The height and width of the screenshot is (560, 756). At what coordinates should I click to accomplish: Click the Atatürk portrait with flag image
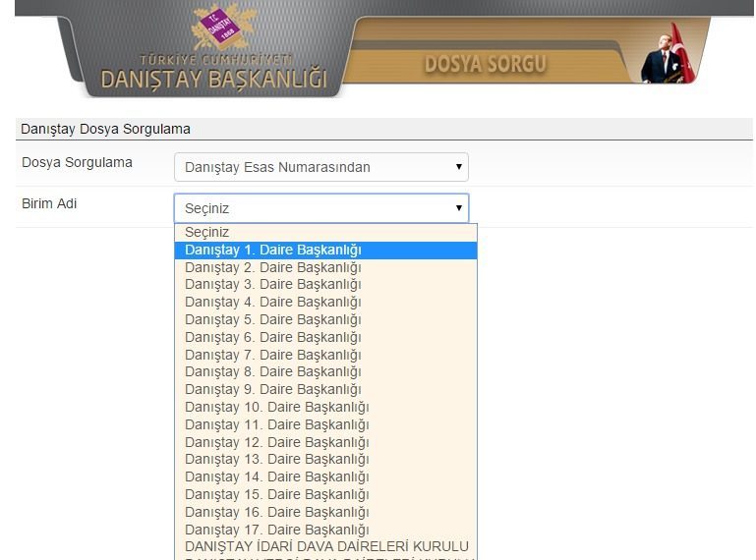(667, 54)
